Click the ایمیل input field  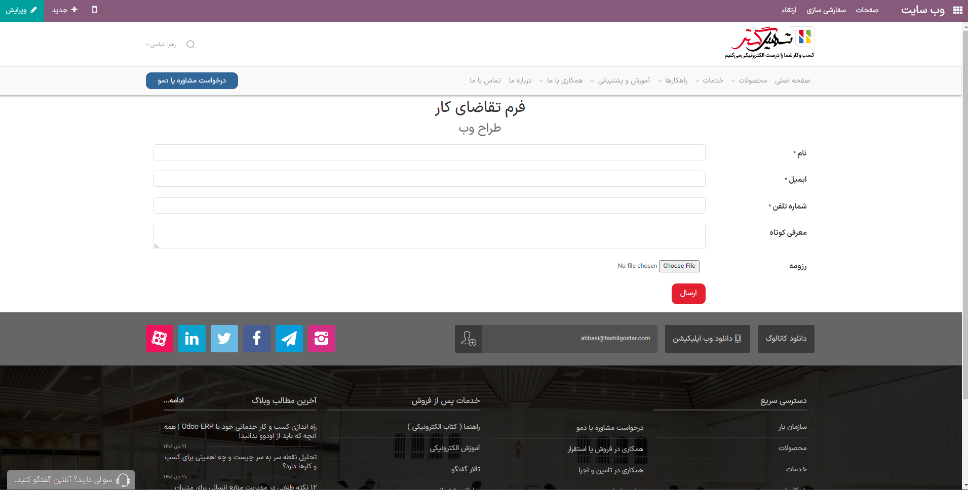(x=429, y=179)
